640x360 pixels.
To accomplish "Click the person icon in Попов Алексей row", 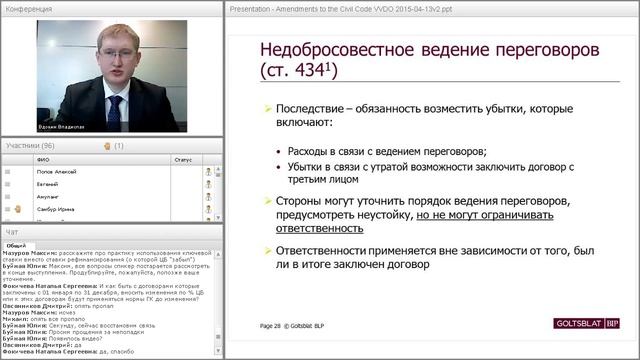I will pyautogui.click(x=208, y=172).
